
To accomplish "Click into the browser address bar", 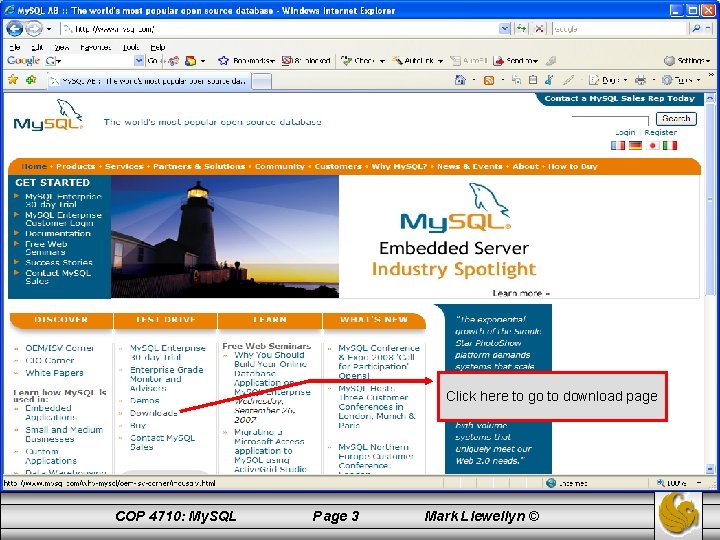I will point(280,29).
